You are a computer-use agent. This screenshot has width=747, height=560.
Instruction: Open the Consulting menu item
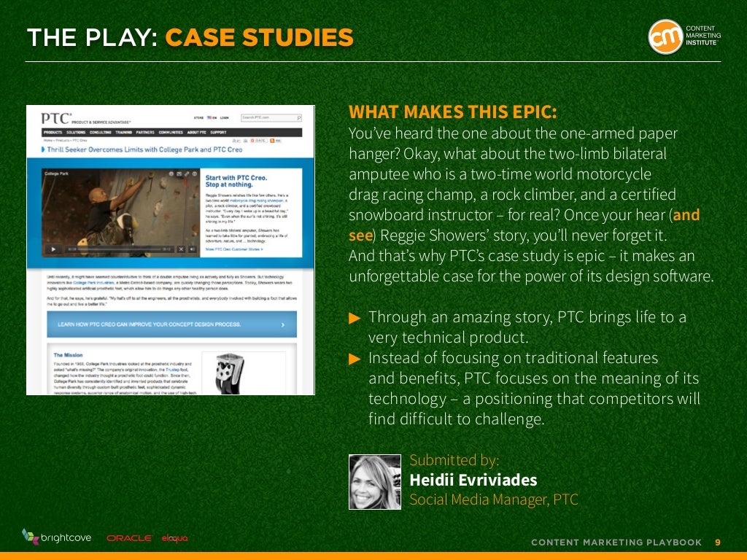pos(100,133)
